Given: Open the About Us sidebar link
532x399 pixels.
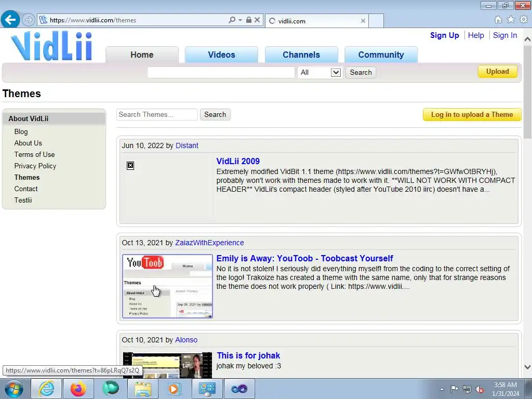Looking at the screenshot, I should [28, 143].
